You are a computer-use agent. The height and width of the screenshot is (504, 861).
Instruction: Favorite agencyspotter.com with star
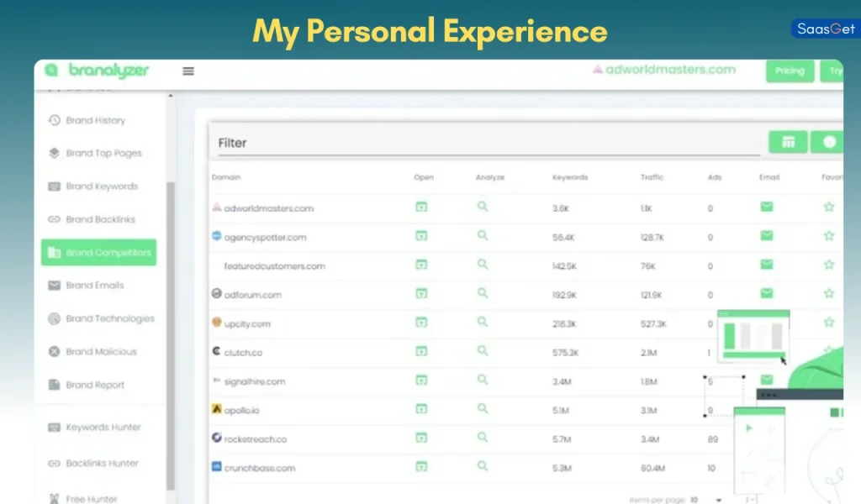tap(829, 236)
